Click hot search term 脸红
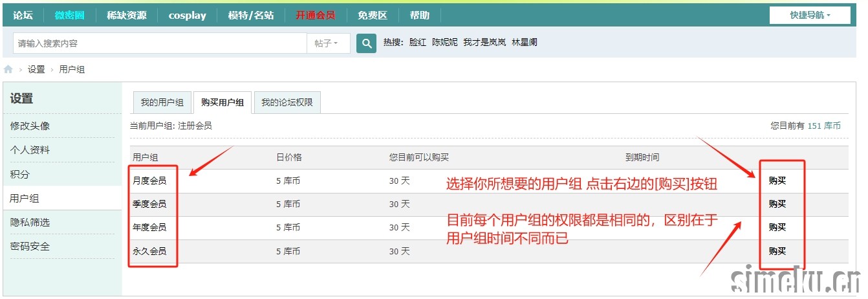Screen dimensions: 868x299 [x=418, y=42]
